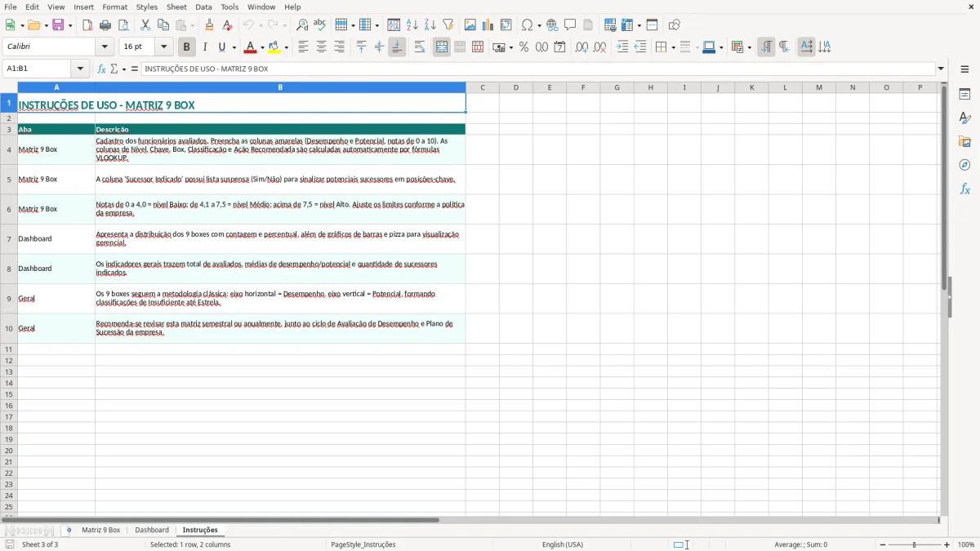Open the Name Box dropdown arrow

point(80,69)
